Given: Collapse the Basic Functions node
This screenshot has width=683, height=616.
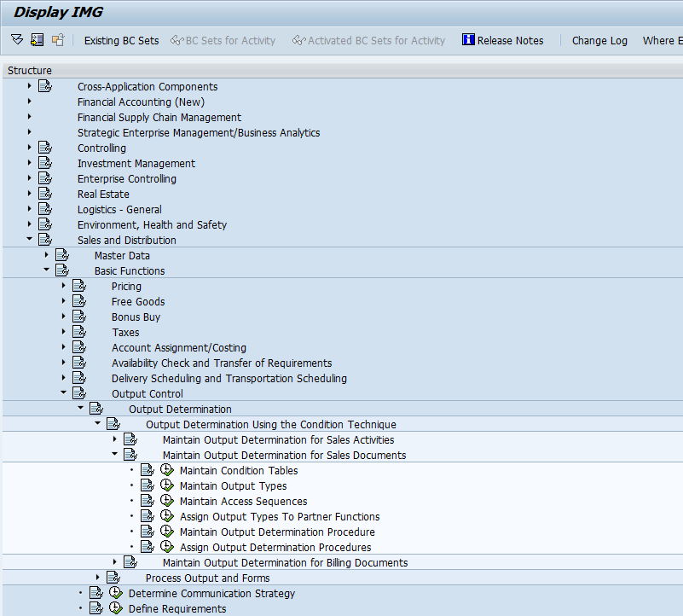Looking at the screenshot, I should [46, 270].
